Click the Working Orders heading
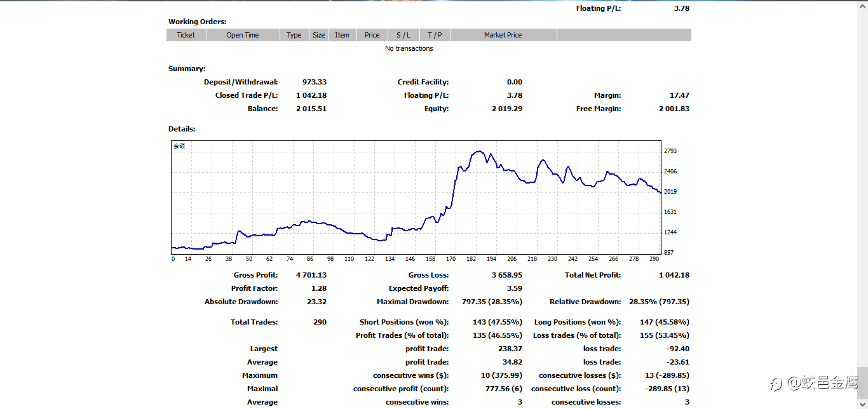The image size is (868, 409). point(197,22)
